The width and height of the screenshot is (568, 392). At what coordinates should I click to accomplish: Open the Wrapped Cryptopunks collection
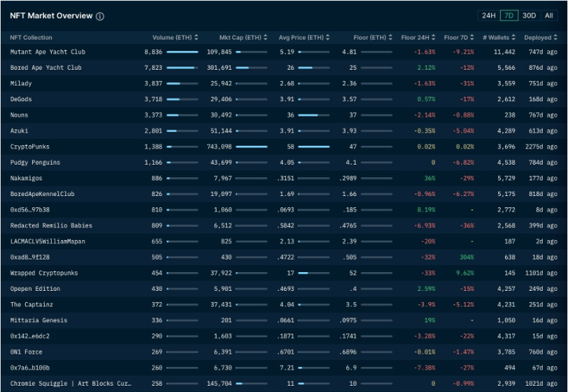(44, 273)
